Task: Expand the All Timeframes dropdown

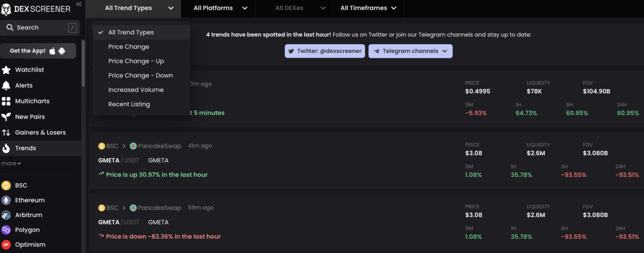Action: pos(368,8)
